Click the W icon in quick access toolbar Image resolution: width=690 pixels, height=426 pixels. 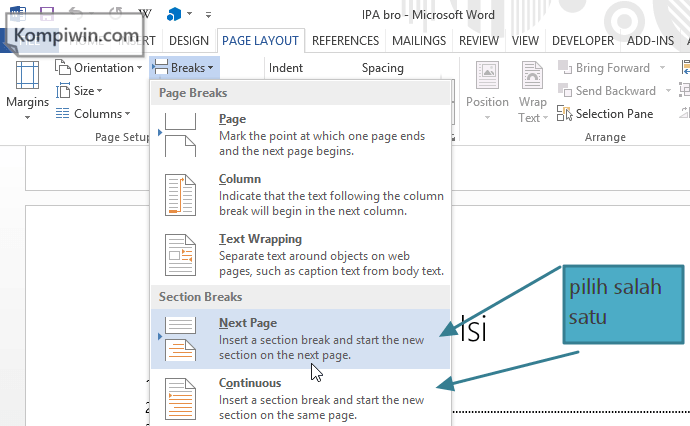point(145,14)
